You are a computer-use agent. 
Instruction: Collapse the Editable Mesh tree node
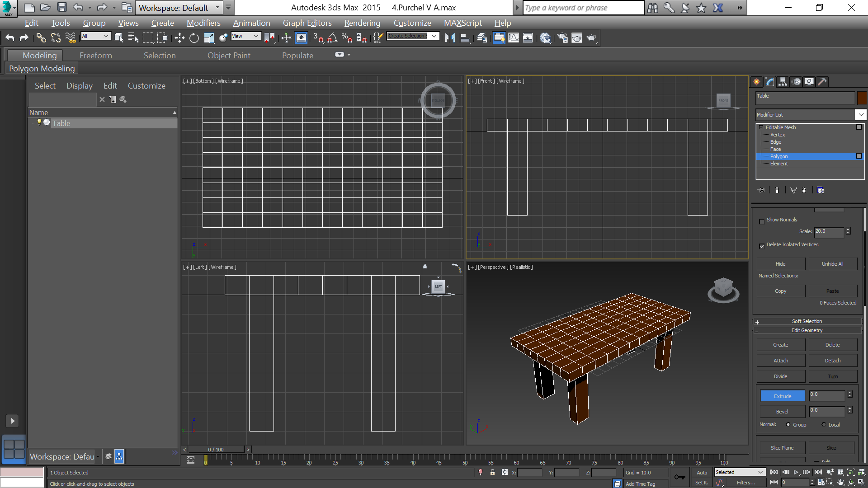[761, 127]
